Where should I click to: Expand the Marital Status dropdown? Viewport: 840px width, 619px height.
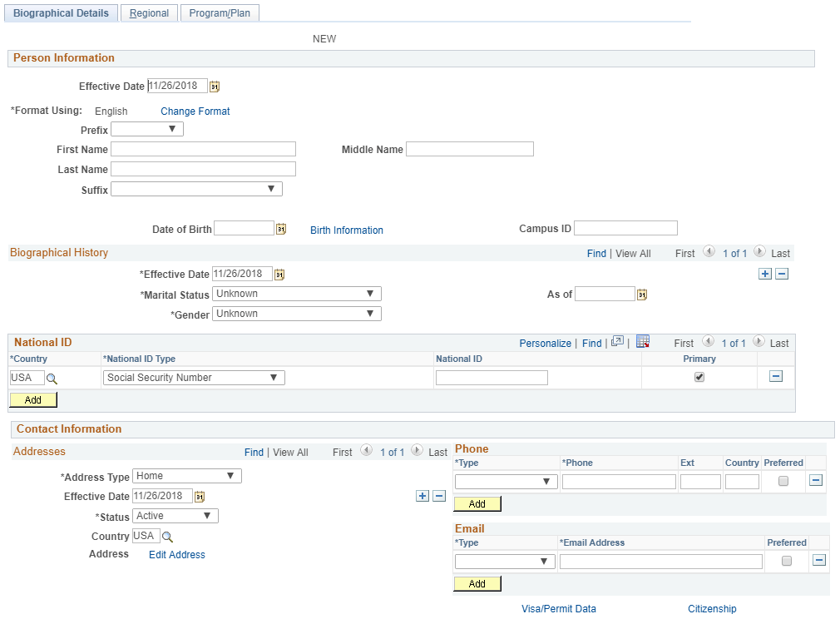(x=297, y=294)
